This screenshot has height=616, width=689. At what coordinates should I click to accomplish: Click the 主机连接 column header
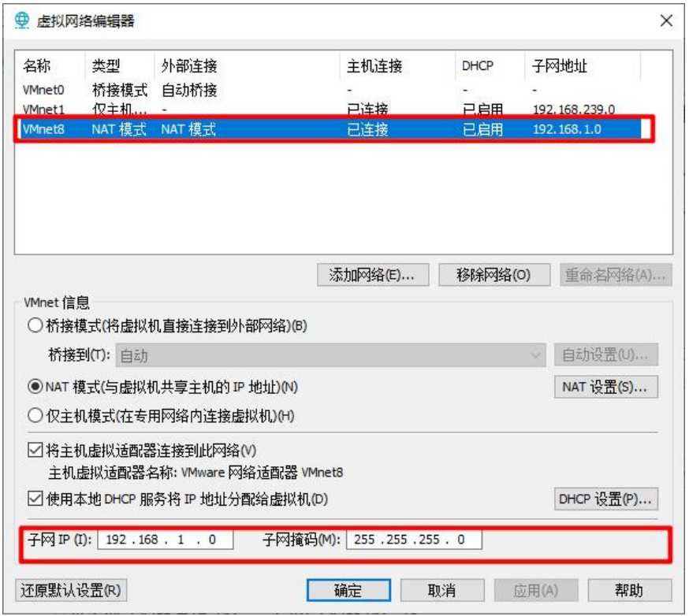tap(397, 66)
